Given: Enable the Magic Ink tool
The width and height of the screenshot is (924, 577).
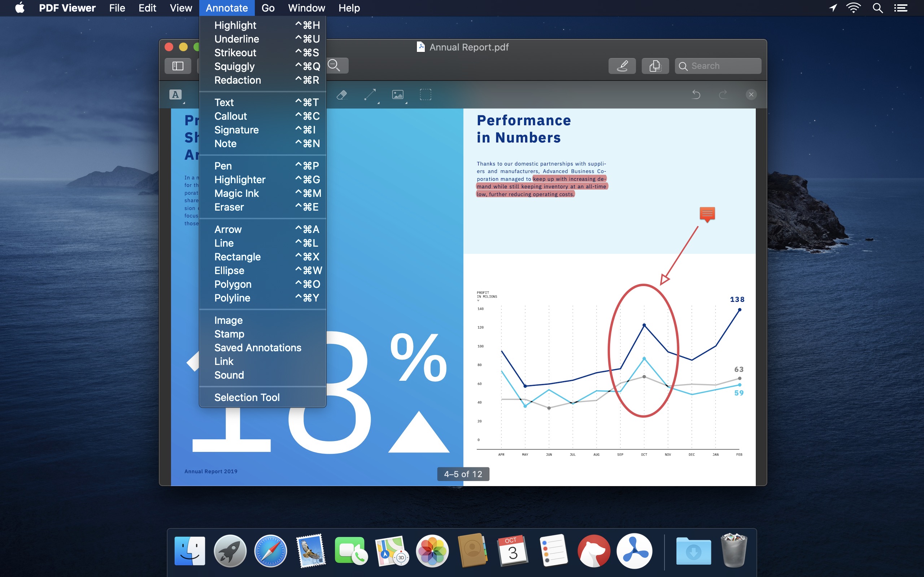Looking at the screenshot, I should coord(236,193).
